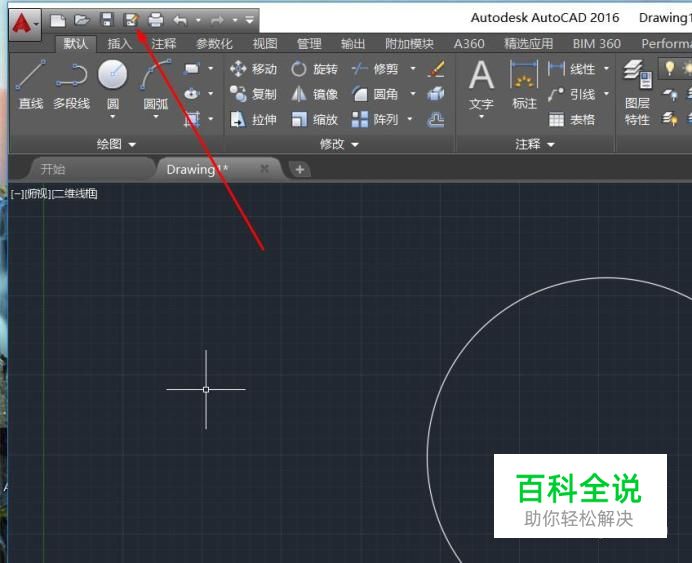Open the undo history dropdown arrow
Viewport: 692px width, 563px height.
coord(198,20)
